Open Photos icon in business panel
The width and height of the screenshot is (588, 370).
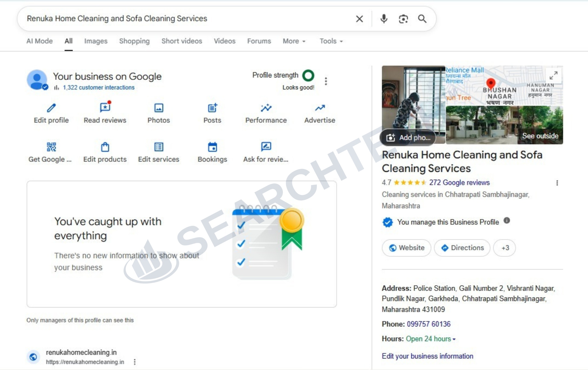(x=159, y=108)
